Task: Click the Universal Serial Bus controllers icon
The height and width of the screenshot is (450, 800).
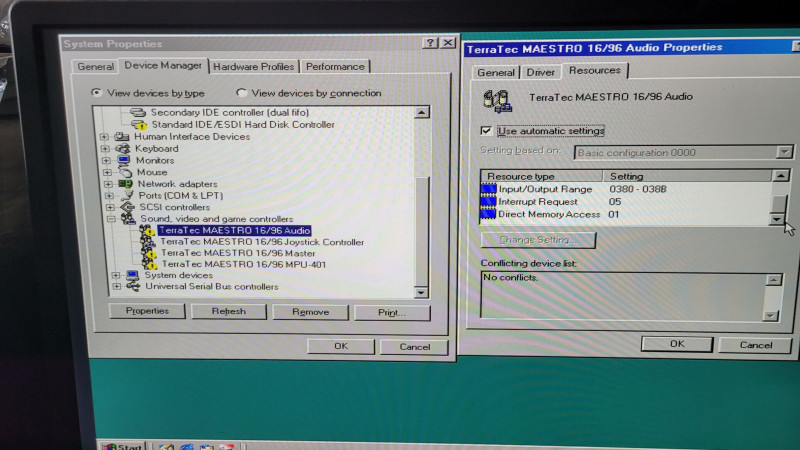Action: click(134, 287)
